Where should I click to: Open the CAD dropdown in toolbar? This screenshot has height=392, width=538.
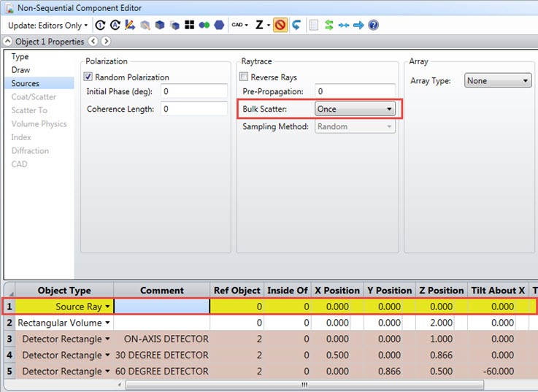(x=239, y=25)
